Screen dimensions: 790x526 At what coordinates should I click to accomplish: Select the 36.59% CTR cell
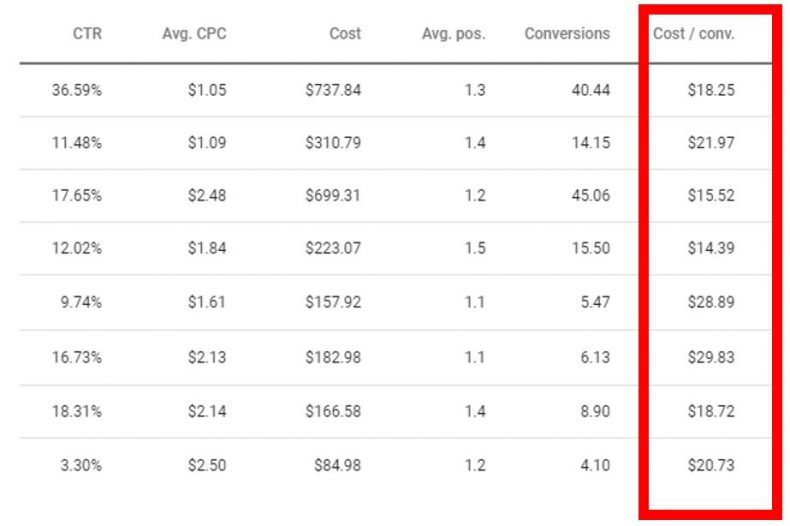pyautogui.click(x=77, y=90)
